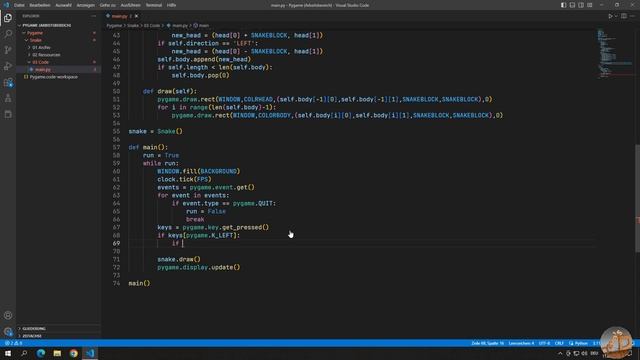
Task: Place cursor on the snake.draw() line
Action: (x=179, y=259)
